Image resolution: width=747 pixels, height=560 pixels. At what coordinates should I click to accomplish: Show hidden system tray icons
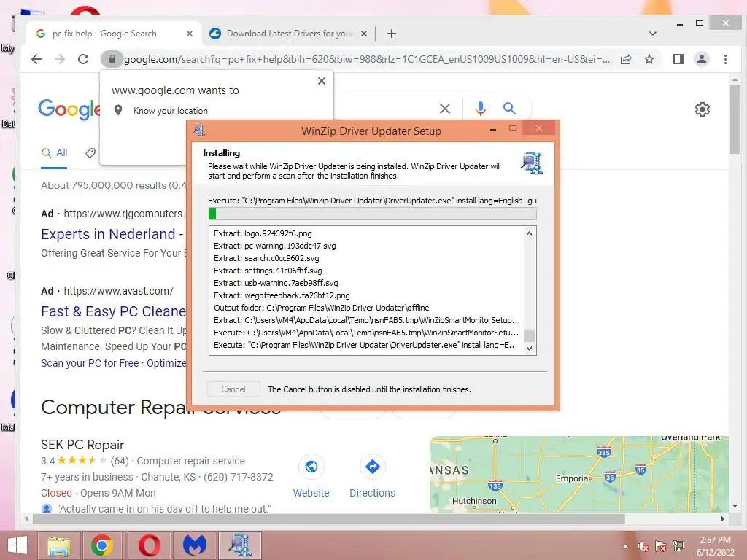click(625, 546)
